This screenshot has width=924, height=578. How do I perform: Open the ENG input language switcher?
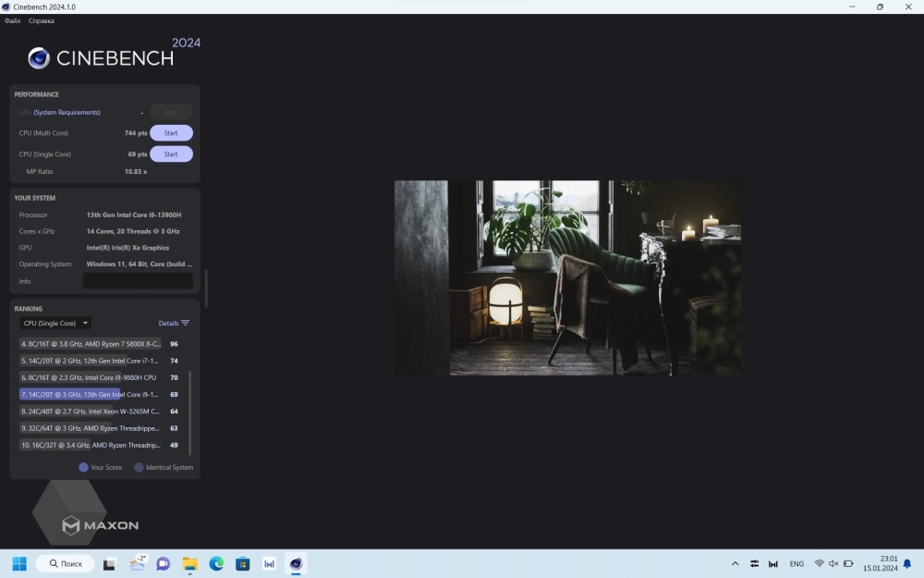796,563
